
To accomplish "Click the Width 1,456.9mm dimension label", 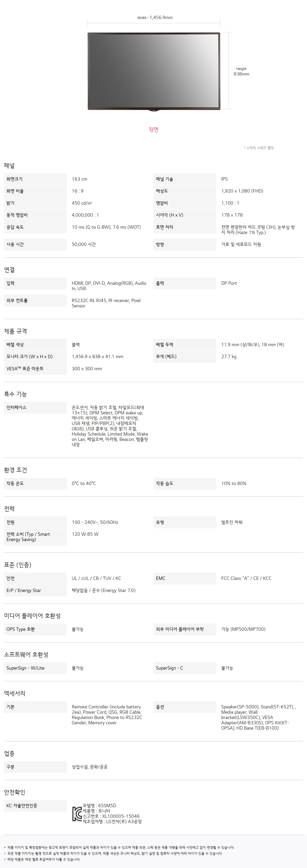I will (x=155, y=18).
